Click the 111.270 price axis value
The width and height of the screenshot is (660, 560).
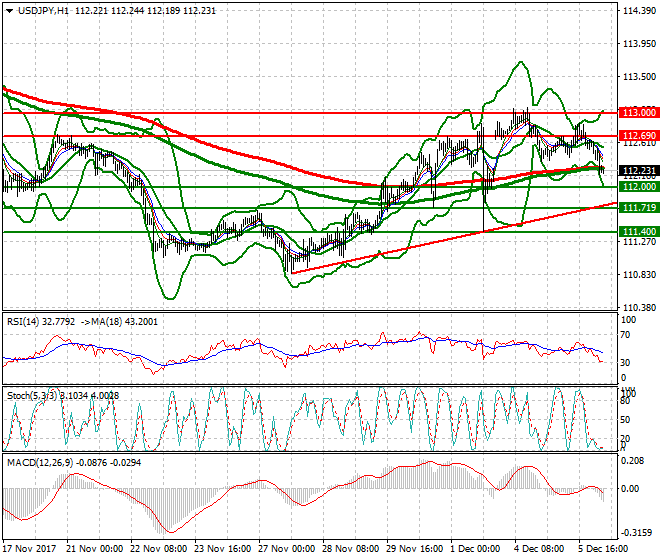pyautogui.click(x=639, y=242)
